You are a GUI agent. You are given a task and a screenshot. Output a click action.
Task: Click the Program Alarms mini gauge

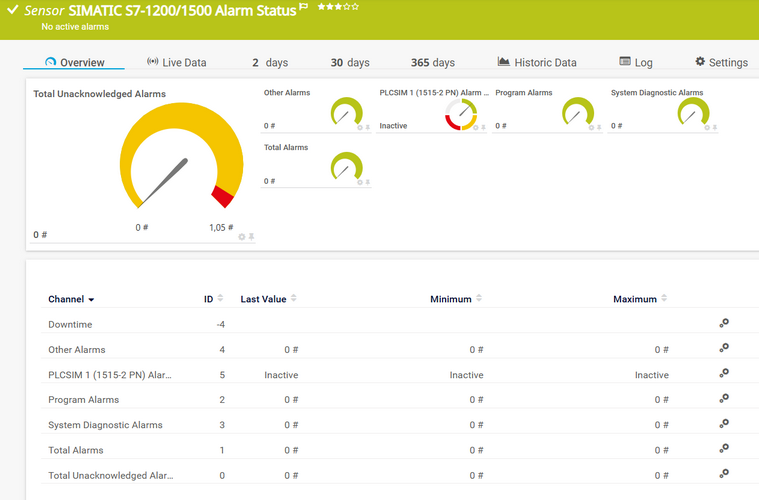click(x=577, y=112)
